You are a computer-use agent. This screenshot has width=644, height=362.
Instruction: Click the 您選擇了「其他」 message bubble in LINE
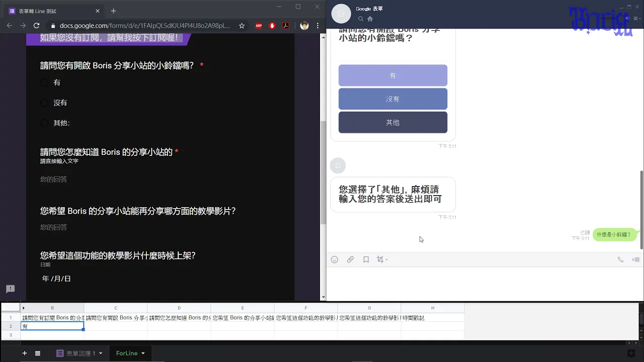[393, 194]
